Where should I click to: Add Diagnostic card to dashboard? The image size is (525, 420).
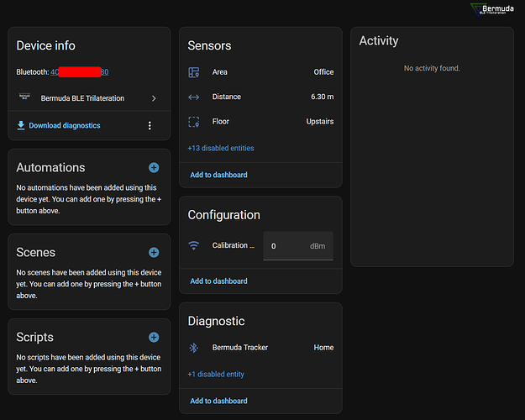(218, 401)
